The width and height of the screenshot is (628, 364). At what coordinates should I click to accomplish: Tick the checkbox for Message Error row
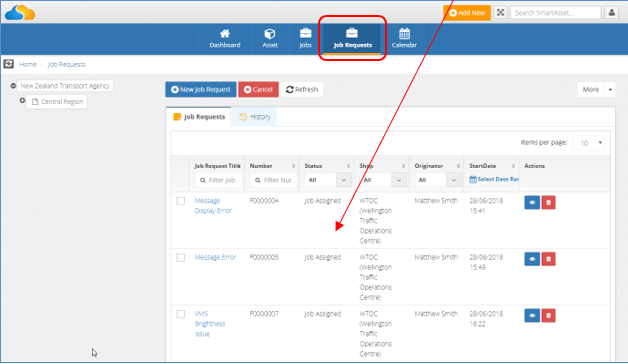point(181,257)
